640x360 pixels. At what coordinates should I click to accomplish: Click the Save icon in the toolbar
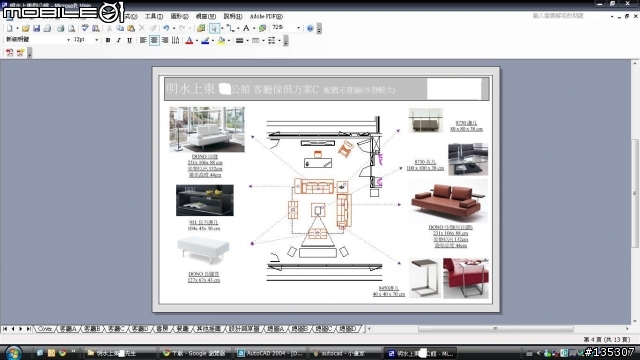click(x=36, y=28)
